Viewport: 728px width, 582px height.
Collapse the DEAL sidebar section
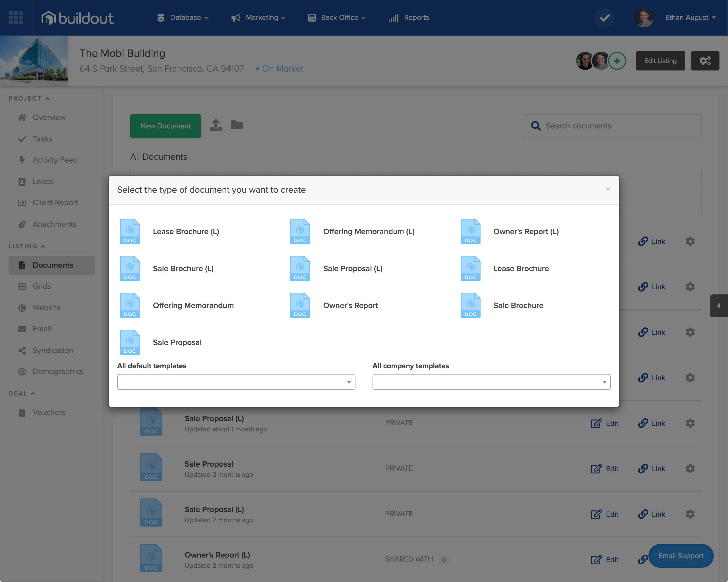pyautogui.click(x=22, y=393)
